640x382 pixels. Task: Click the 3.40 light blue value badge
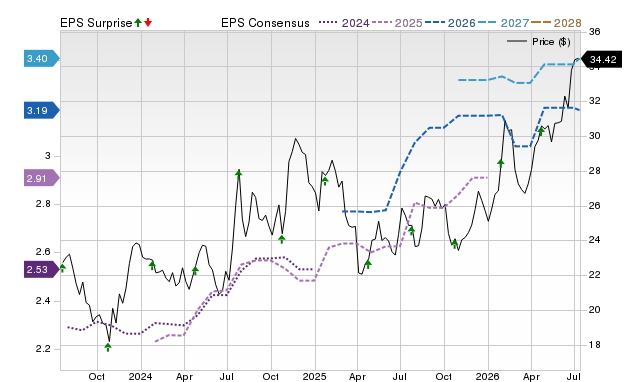click(x=42, y=59)
